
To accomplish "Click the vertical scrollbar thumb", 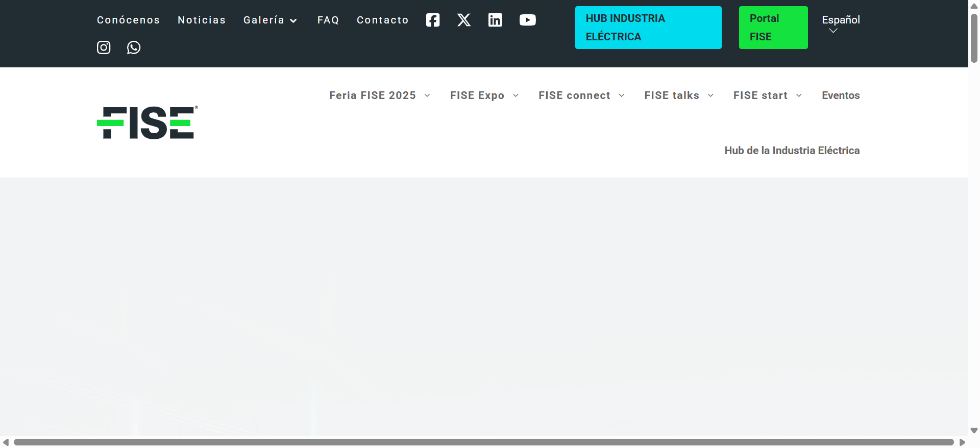I will point(974,38).
